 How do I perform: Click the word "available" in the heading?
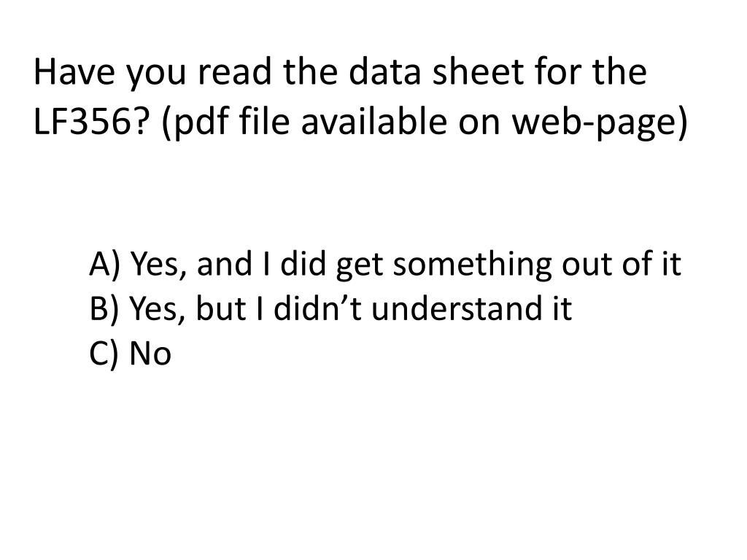pos(374,120)
